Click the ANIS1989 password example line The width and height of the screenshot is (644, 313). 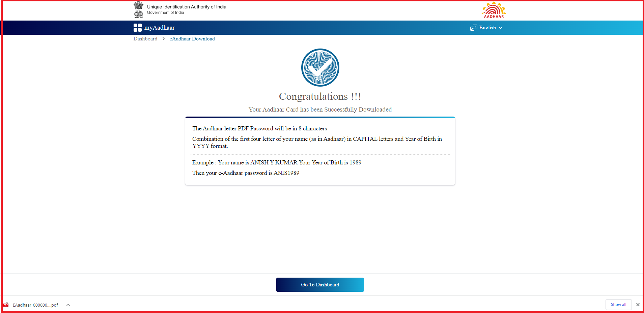tap(246, 173)
